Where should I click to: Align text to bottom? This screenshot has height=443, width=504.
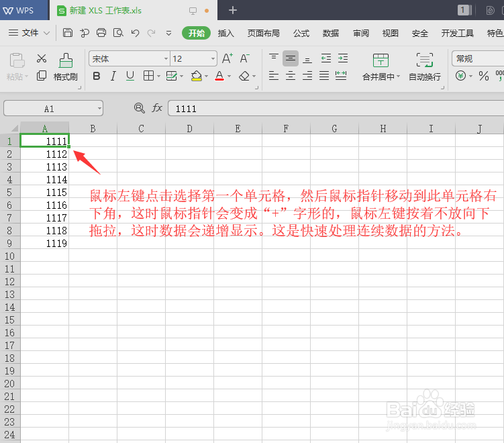pyautogui.click(x=307, y=59)
